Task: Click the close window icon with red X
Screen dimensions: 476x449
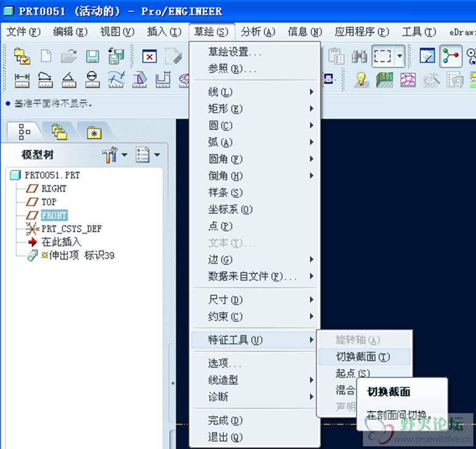Action: [150, 56]
